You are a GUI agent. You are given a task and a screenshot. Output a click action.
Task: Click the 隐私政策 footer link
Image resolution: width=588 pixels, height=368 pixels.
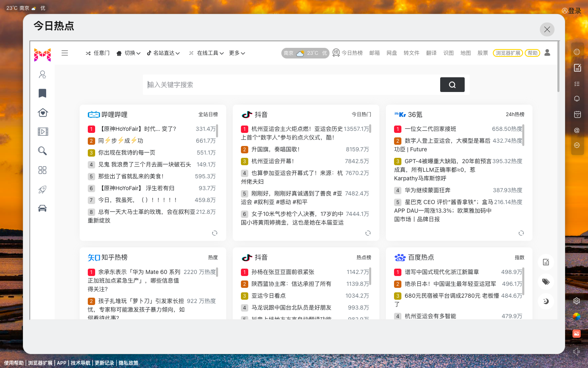(x=129, y=363)
